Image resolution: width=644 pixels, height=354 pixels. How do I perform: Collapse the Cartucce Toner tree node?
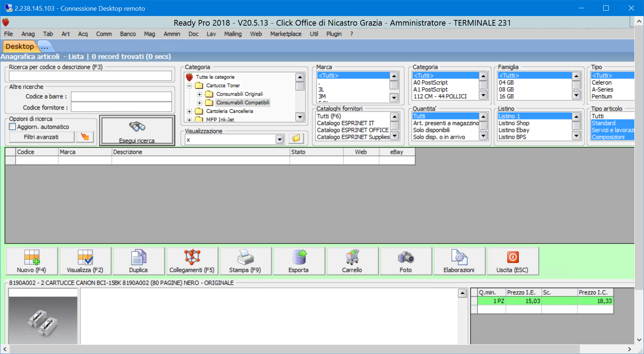pyautogui.click(x=190, y=85)
